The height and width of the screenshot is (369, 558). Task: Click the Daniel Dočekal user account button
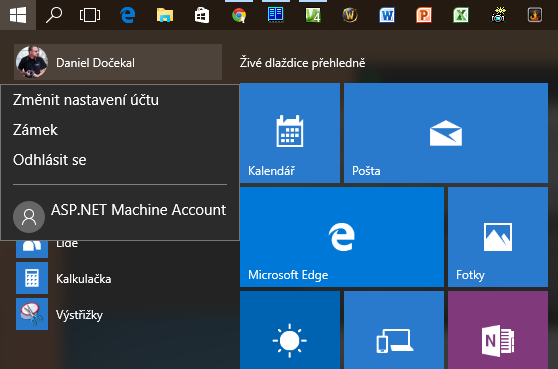click(118, 62)
